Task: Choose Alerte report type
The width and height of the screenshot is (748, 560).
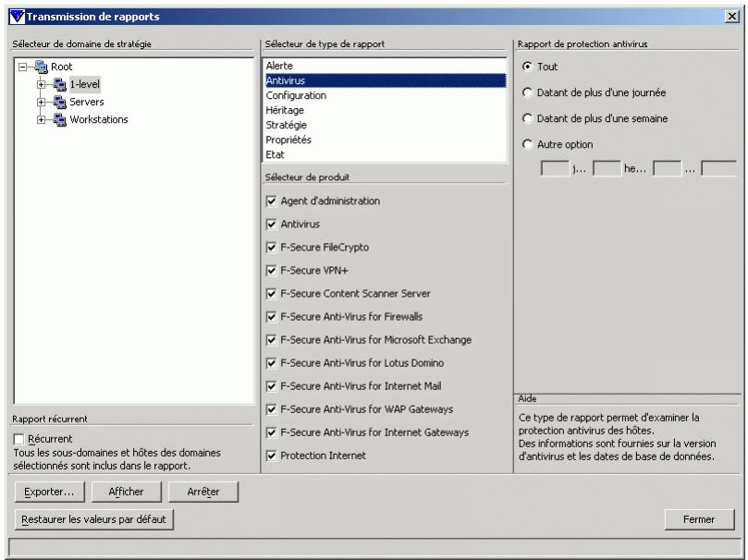Action: pyautogui.click(x=385, y=66)
